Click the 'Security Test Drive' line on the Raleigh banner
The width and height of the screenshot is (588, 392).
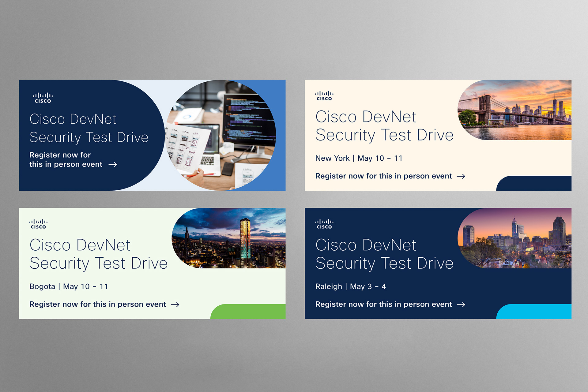[x=384, y=263]
